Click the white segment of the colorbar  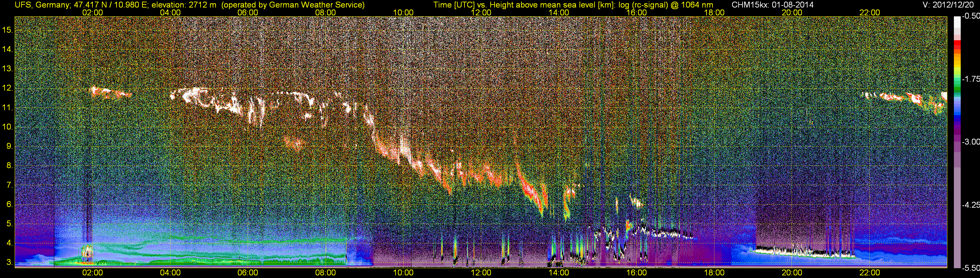(x=957, y=22)
